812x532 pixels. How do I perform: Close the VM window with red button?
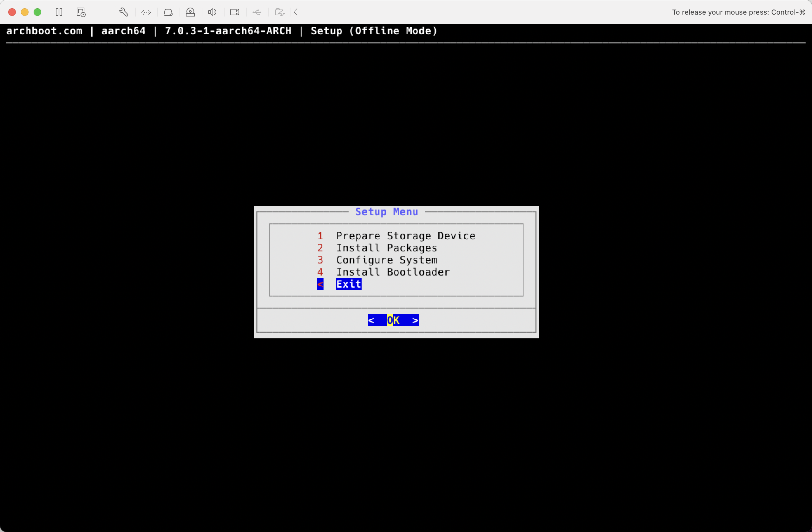click(x=12, y=12)
